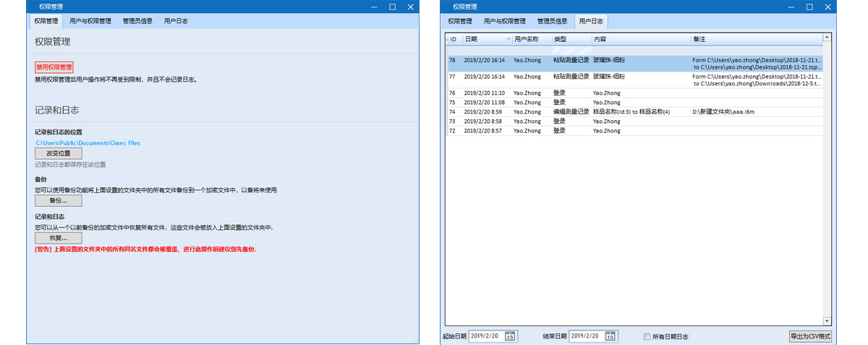Click the 类型 column header
Viewport: 868px width, 345px height.
coord(561,39)
